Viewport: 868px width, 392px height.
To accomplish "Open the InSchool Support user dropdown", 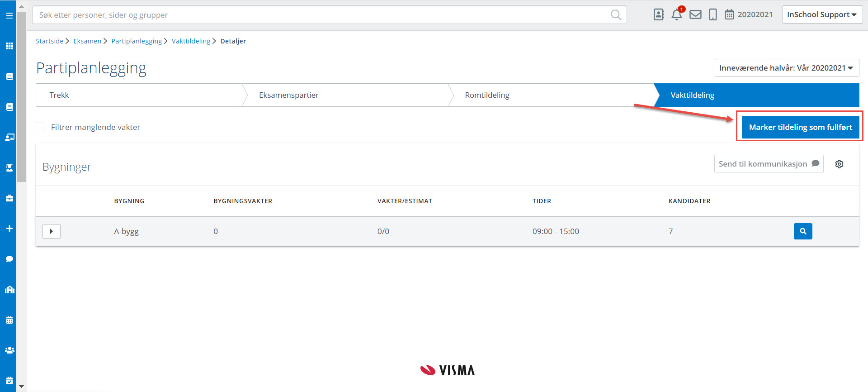I will coord(822,14).
